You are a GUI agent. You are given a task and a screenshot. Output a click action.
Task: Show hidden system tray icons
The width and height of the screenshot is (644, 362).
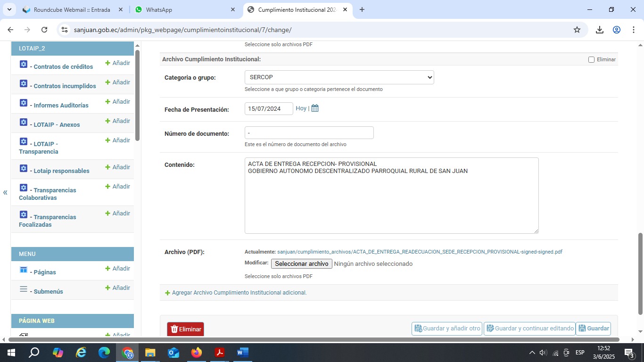[532, 353]
